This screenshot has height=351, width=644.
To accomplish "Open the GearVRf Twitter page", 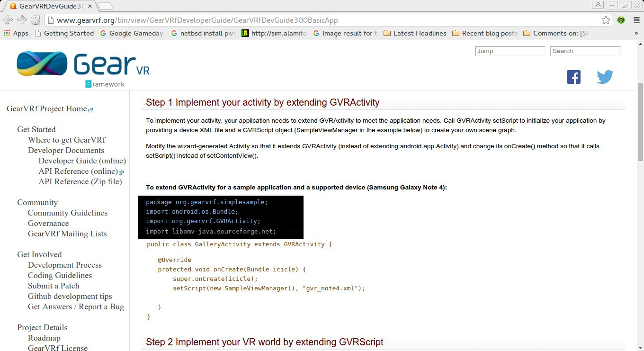I will 605,77.
